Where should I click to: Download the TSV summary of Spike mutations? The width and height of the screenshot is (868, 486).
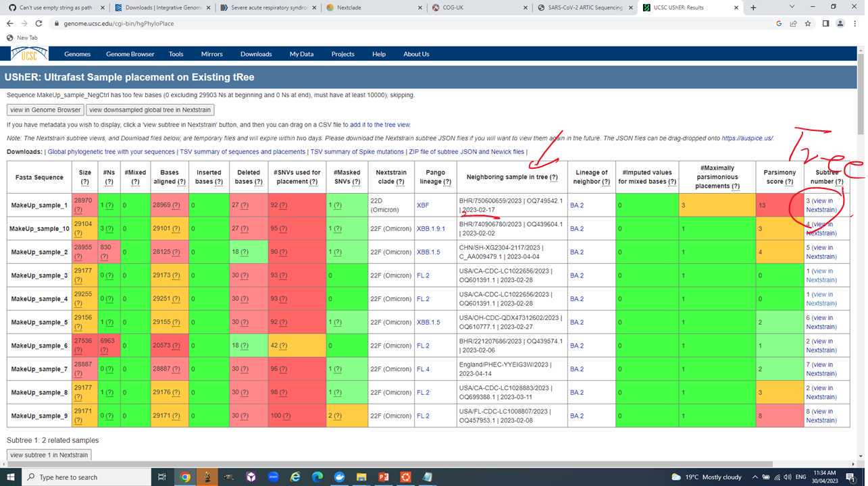tap(358, 152)
